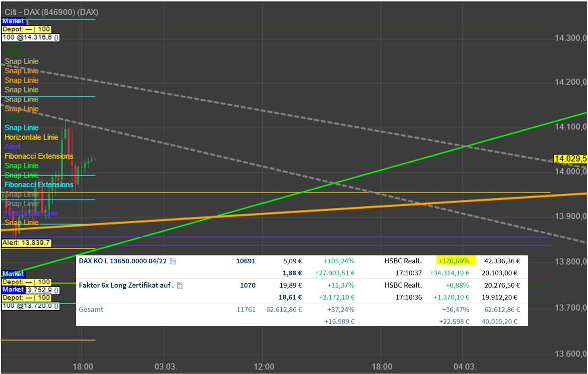Click the Citi - DAX (846900) chart title
The width and height of the screenshot is (588, 374).
[51, 12]
